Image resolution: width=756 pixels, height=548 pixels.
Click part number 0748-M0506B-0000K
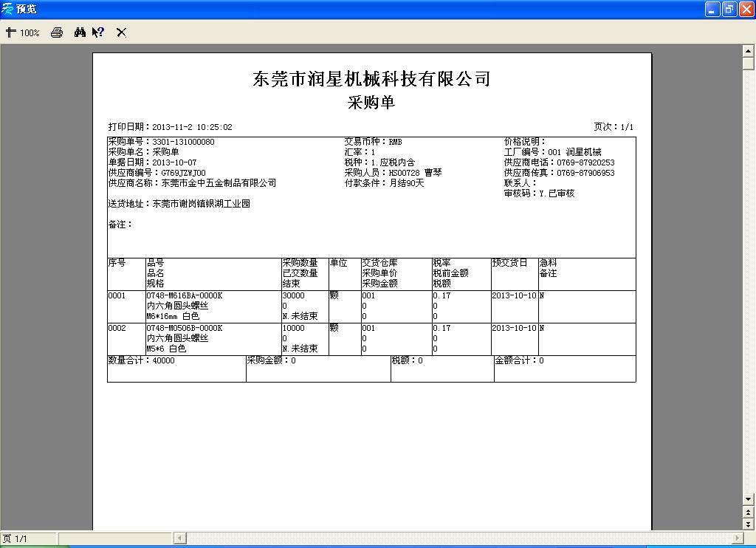[184, 328]
